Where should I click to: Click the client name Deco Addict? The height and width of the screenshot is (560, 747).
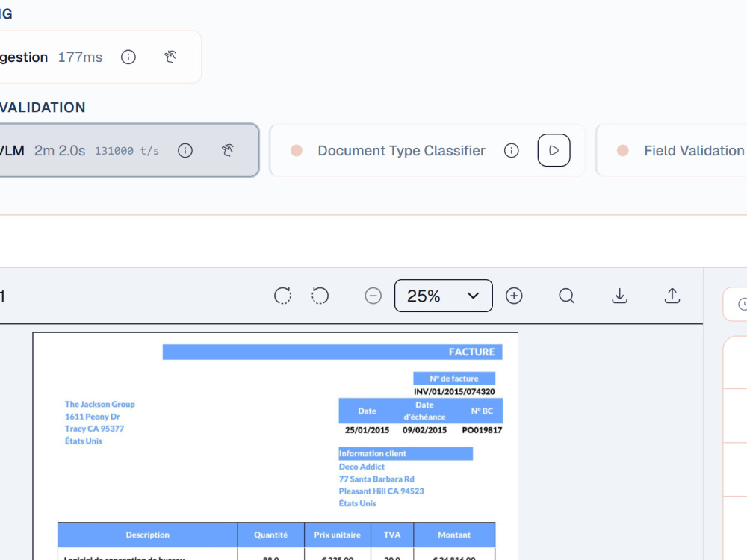click(362, 467)
